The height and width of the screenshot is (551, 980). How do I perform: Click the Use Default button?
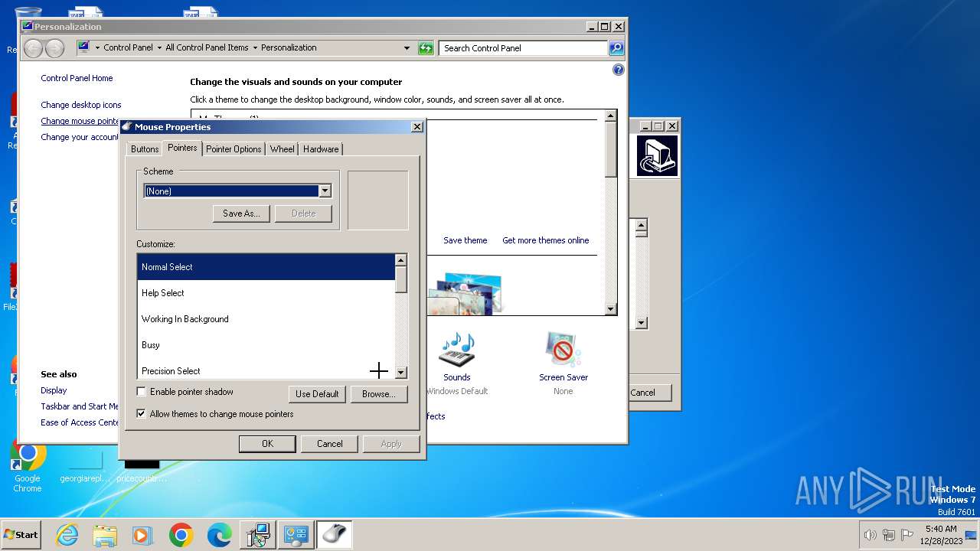317,394
